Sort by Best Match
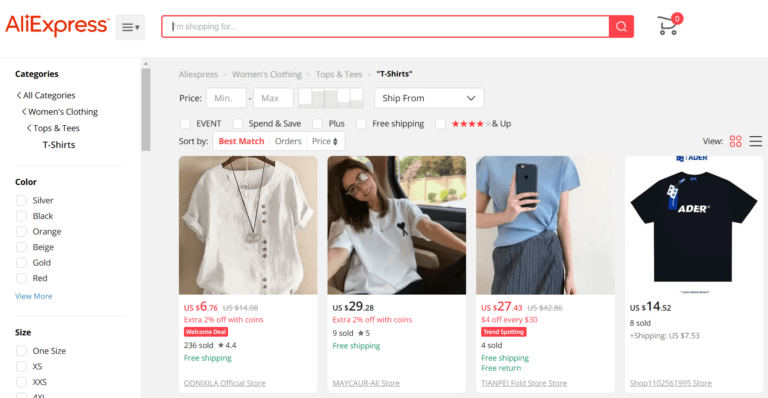 click(241, 141)
